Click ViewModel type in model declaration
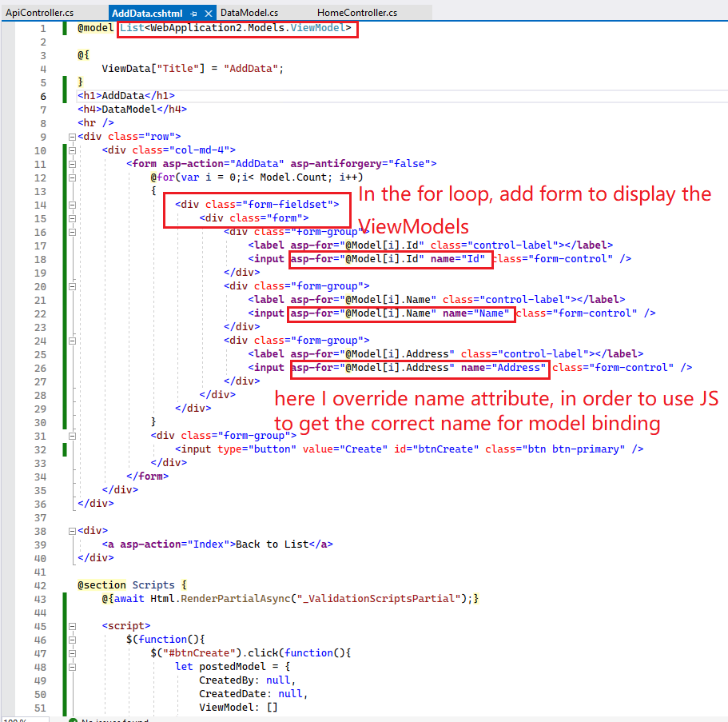728x722 pixels. [317, 28]
